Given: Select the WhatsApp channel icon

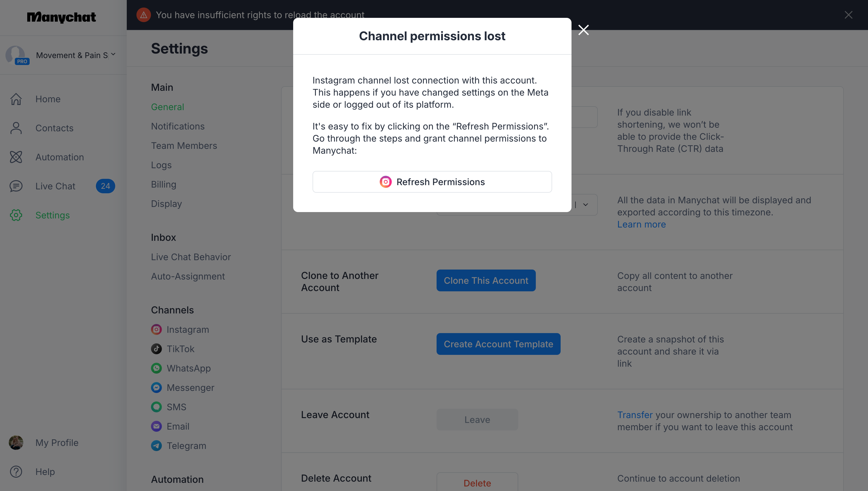Looking at the screenshot, I should (x=156, y=368).
